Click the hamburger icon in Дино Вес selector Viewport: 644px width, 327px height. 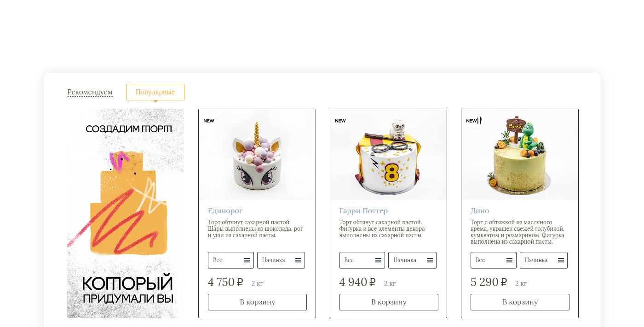click(509, 260)
